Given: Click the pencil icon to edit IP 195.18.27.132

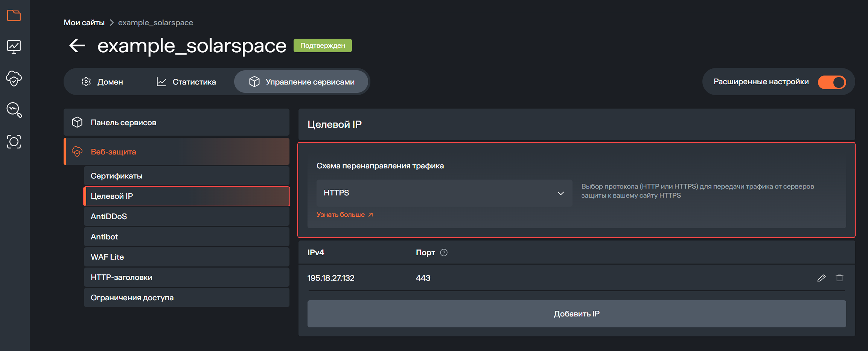Looking at the screenshot, I should [822, 278].
